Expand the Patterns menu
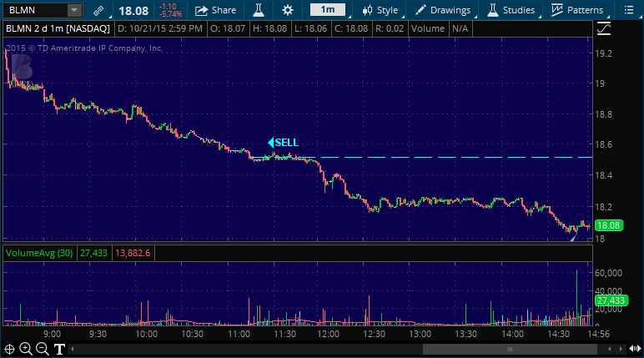644x358 pixels. pyautogui.click(x=577, y=10)
